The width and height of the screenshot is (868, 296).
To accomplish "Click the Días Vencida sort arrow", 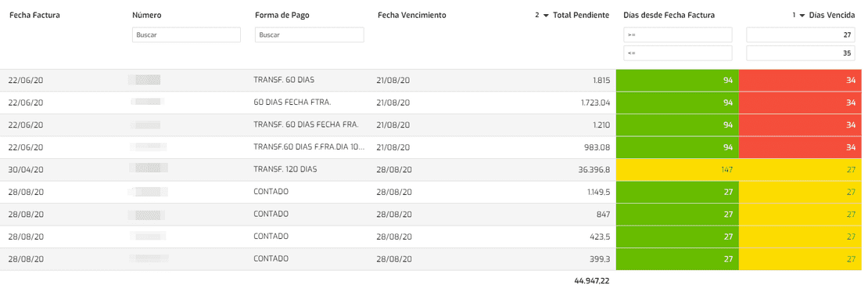I will (x=802, y=16).
